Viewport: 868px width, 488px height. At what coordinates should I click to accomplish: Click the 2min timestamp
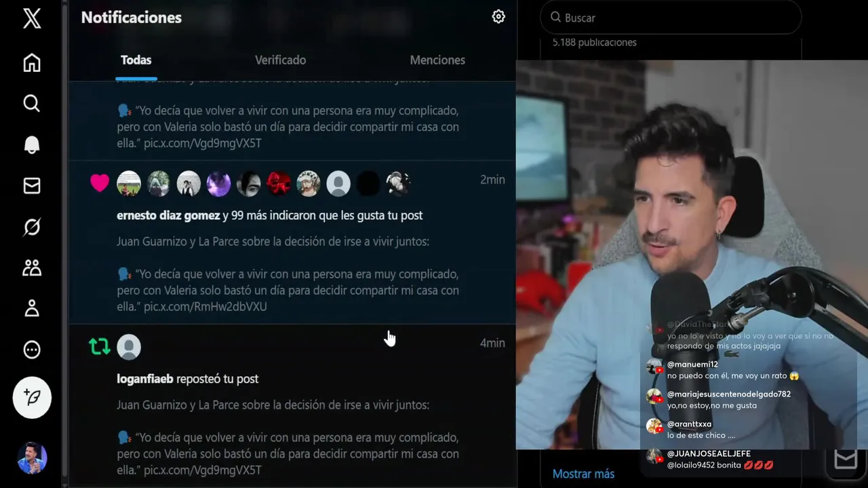click(492, 180)
